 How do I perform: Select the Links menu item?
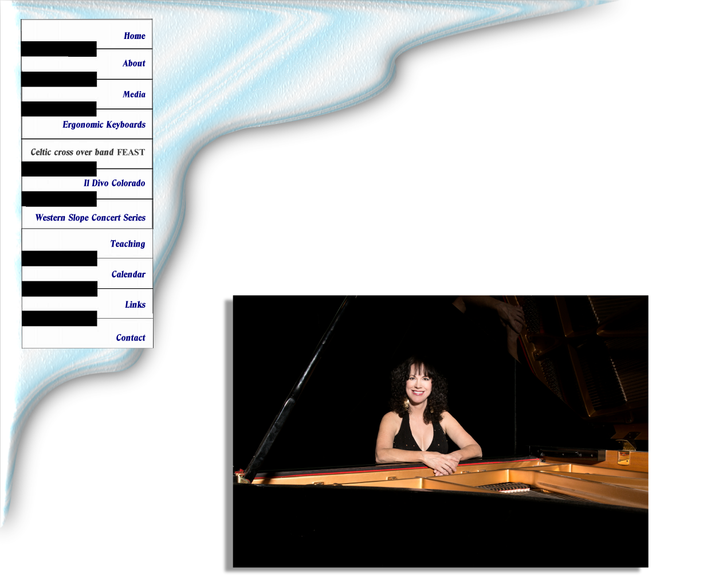pyautogui.click(x=135, y=305)
